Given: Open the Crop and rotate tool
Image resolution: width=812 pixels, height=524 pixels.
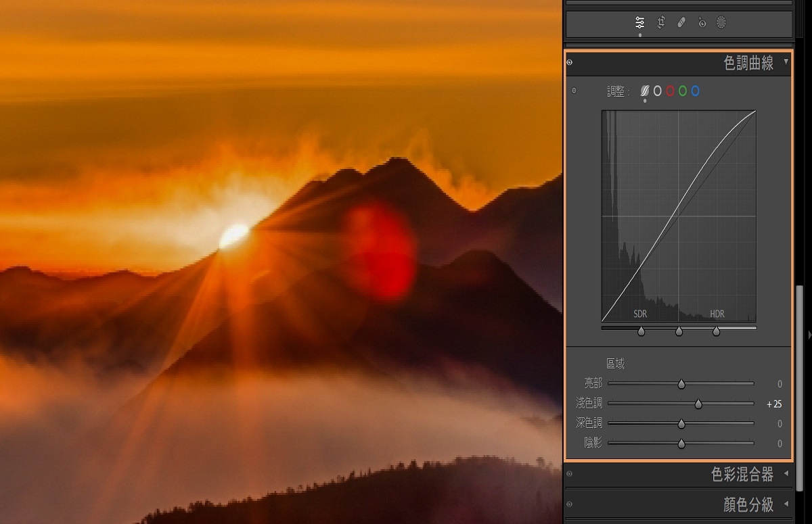Looking at the screenshot, I should [x=661, y=23].
